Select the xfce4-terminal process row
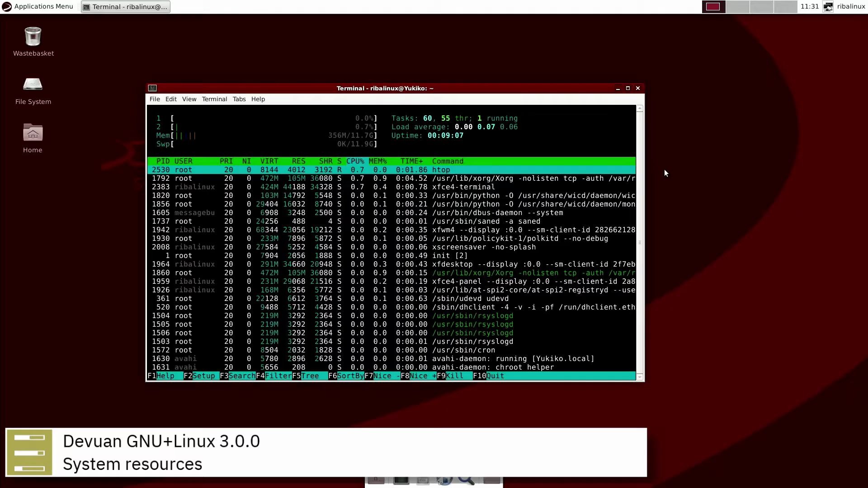Image resolution: width=868 pixels, height=488 pixels. [x=392, y=187]
